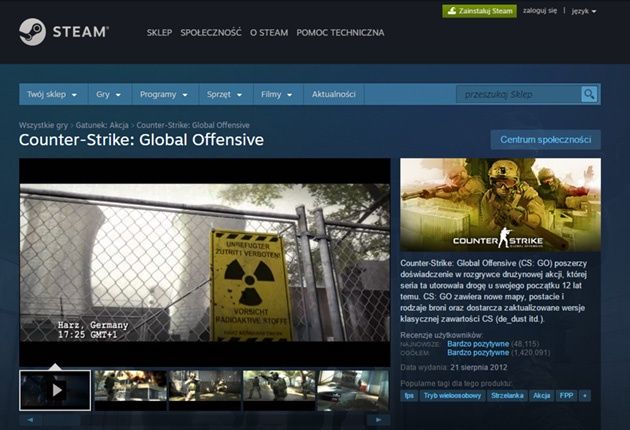Click the left arrow of thumbnail strip
The height and width of the screenshot is (430, 630).
[30, 420]
